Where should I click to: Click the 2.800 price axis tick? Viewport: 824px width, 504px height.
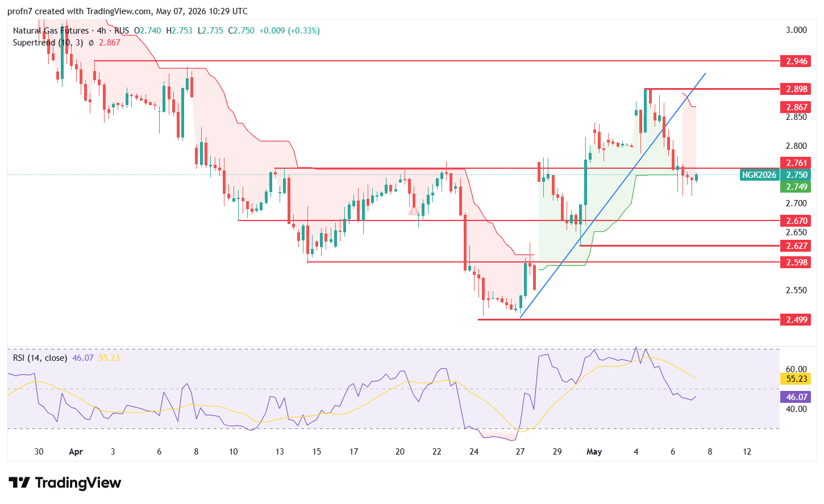click(796, 146)
